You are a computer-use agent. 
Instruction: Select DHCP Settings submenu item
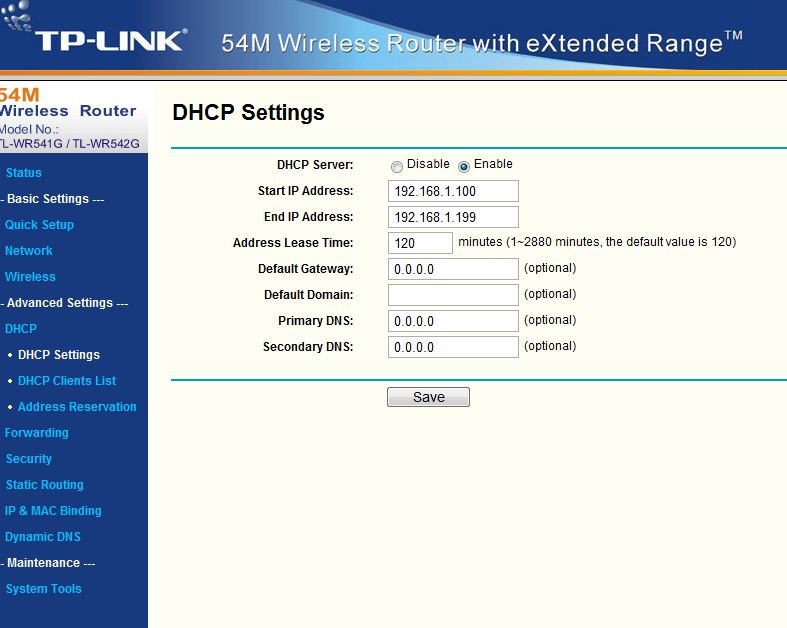(x=59, y=355)
